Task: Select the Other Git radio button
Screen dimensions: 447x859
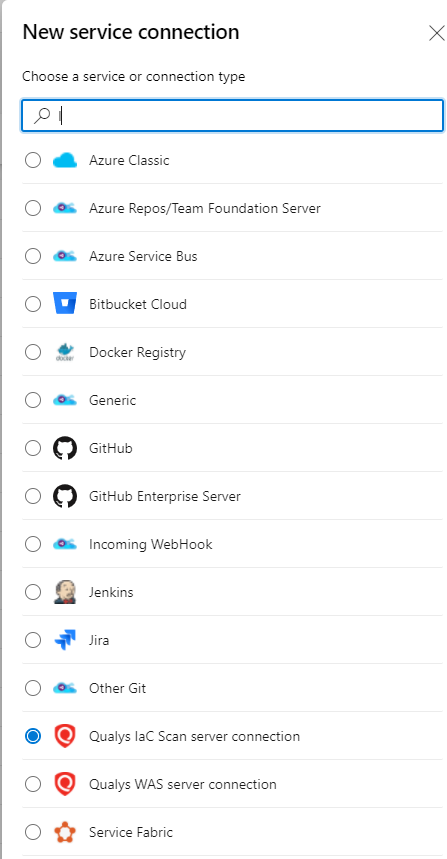Action: coord(33,688)
